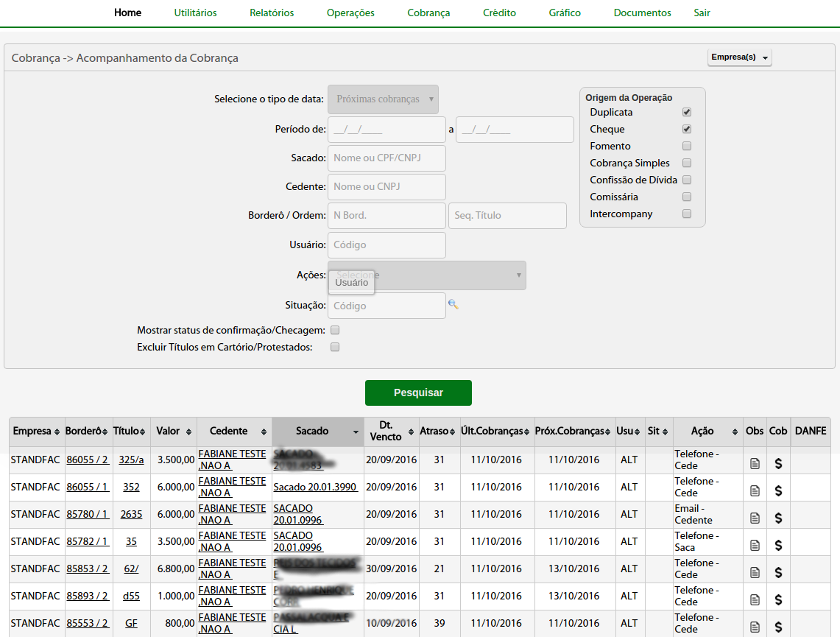Click the sort arrows on Últ.Cobranças header

tap(526, 432)
